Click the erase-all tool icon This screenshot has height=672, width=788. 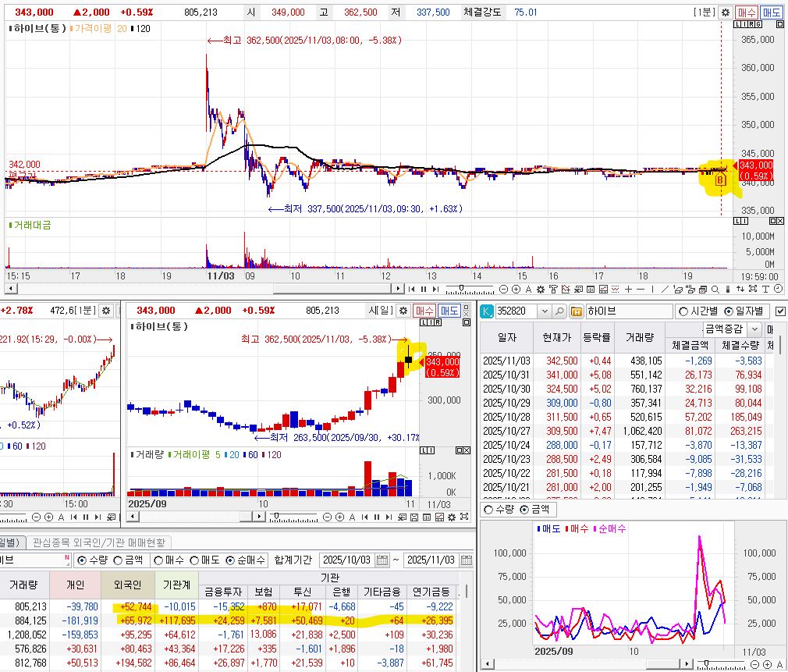point(690,289)
